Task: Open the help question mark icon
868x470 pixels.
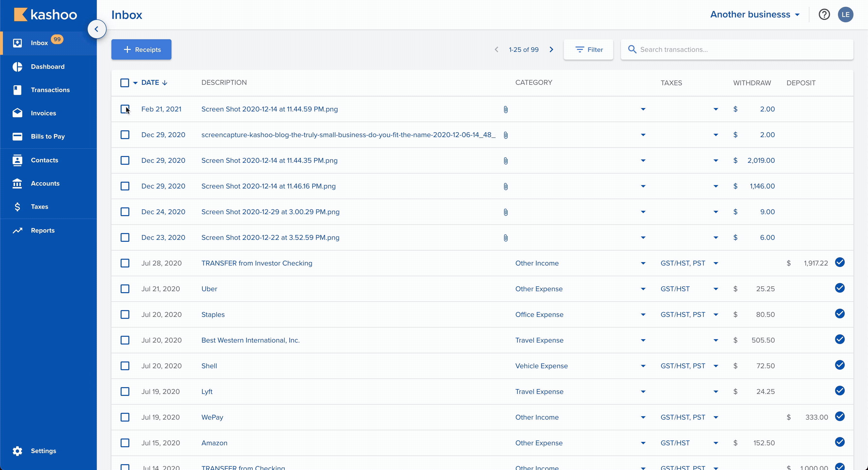Action: coord(824,15)
